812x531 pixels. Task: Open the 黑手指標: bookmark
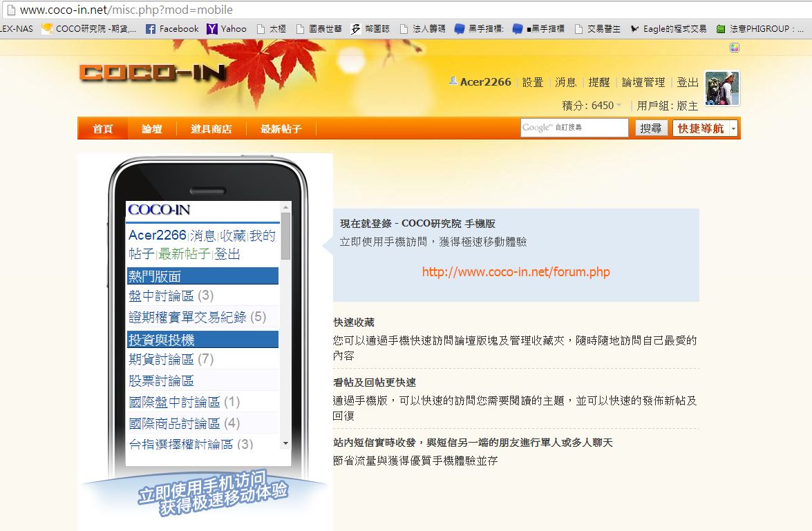pyautogui.click(x=479, y=29)
